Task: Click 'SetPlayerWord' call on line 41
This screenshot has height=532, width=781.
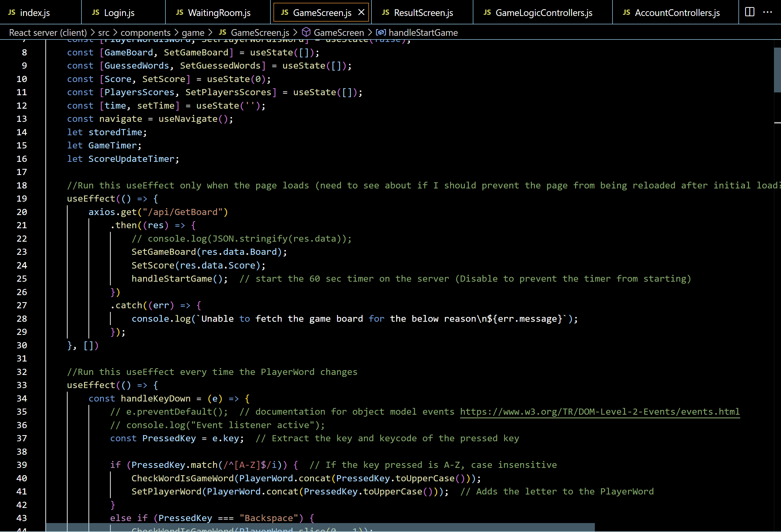Action: tap(166, 492)
